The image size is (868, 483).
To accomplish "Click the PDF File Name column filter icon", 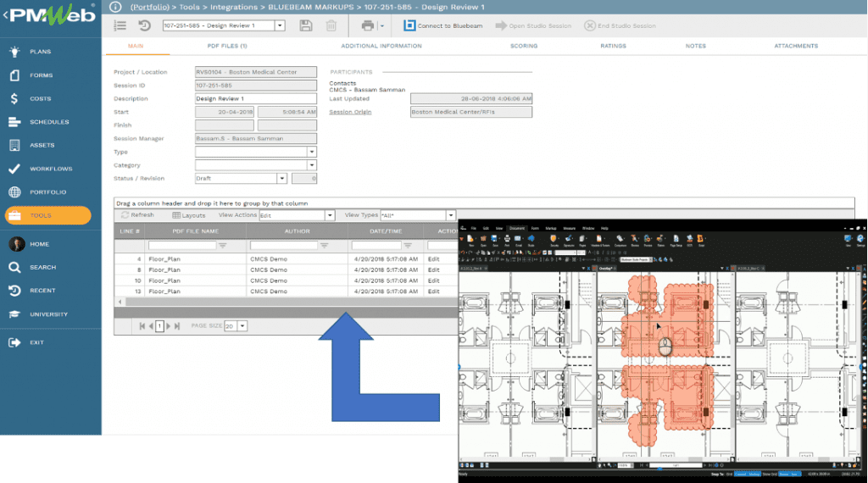I will point(223,245).
